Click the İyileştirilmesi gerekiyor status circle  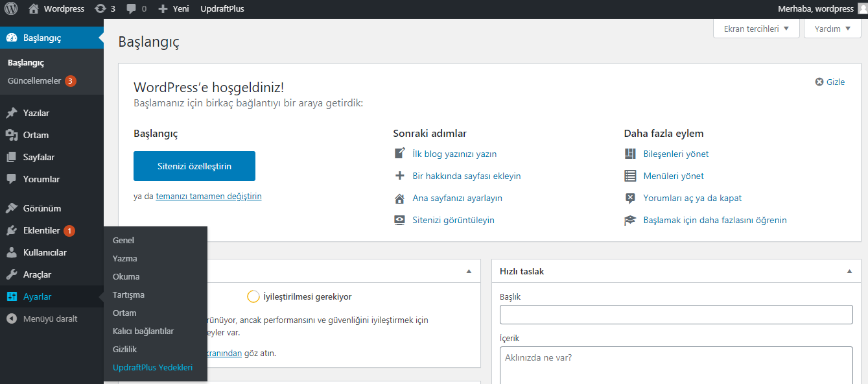253,296
